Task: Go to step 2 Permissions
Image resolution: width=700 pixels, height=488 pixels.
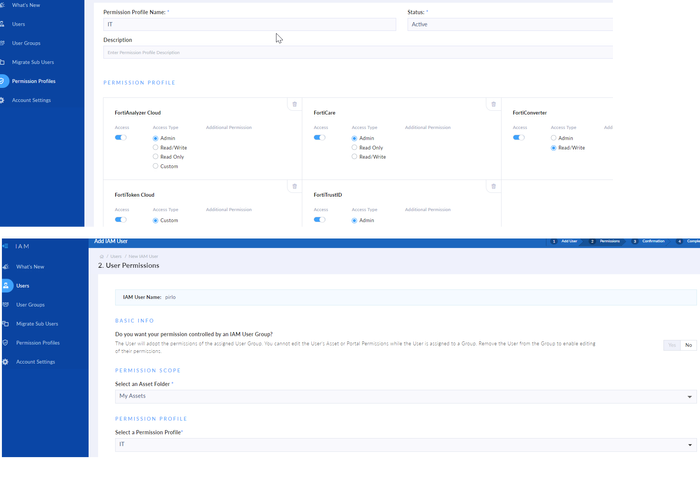Action: coord(605,241)
